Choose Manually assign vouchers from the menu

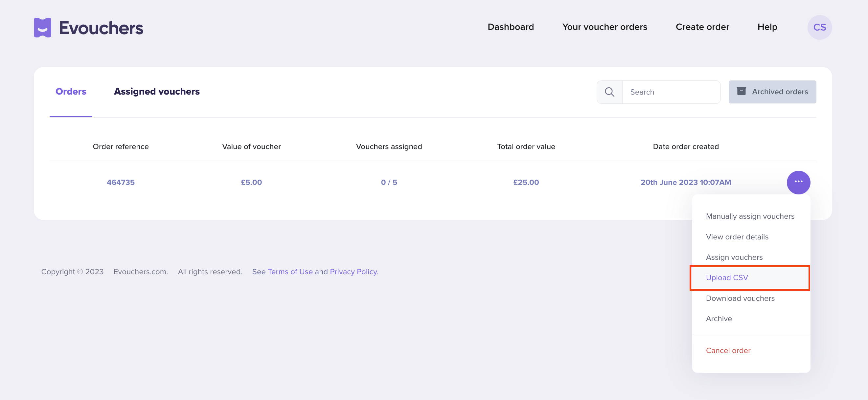tap(750, 216)
